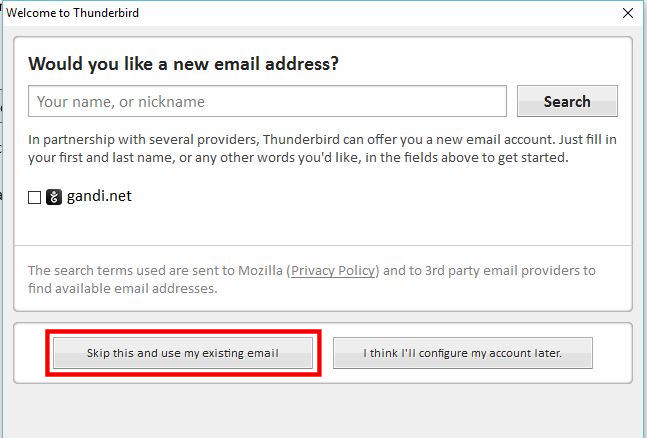
Task: Focus the name or nickname field
Action: [268, 101]
